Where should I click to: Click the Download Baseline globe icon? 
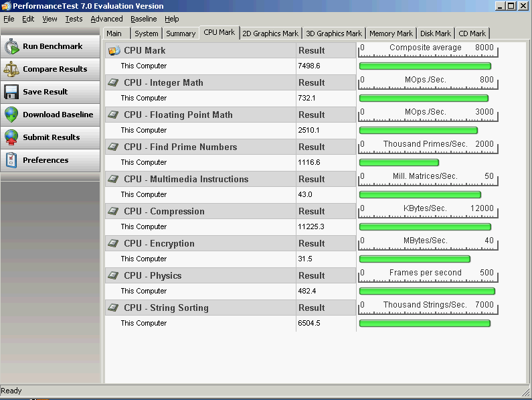(x=11, y=115)
